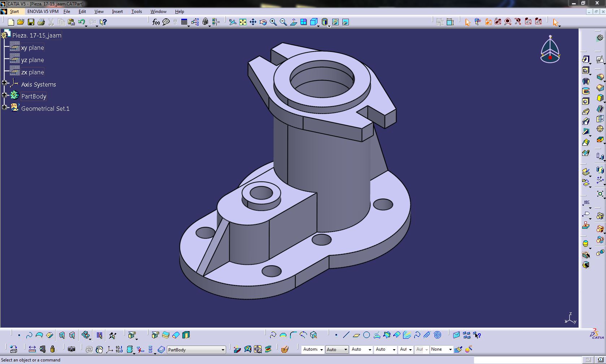Click the compass at the top right
Image resolution: width=606 pixels, height=364 pixels.
point(550,50)
